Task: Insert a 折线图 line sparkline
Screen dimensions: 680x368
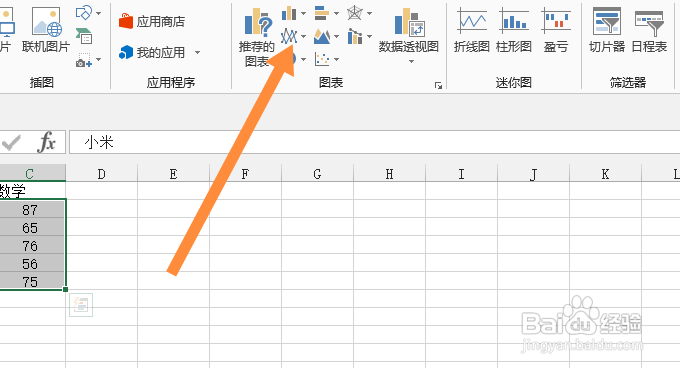Action: tap(472, 30)
